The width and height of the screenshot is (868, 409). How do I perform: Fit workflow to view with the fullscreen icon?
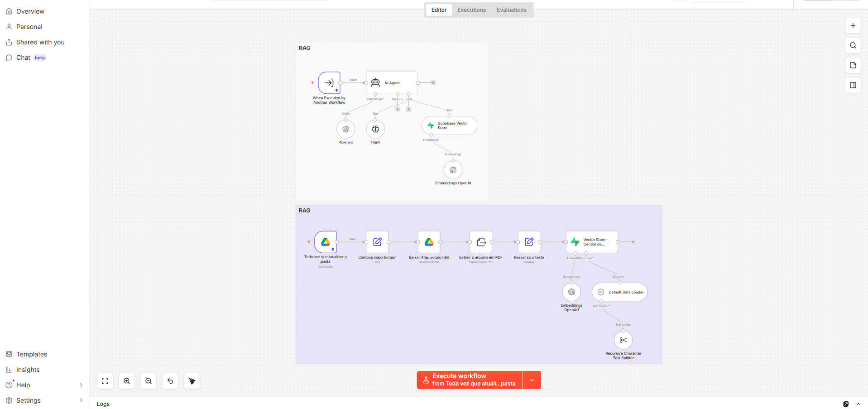click(105, 381)
